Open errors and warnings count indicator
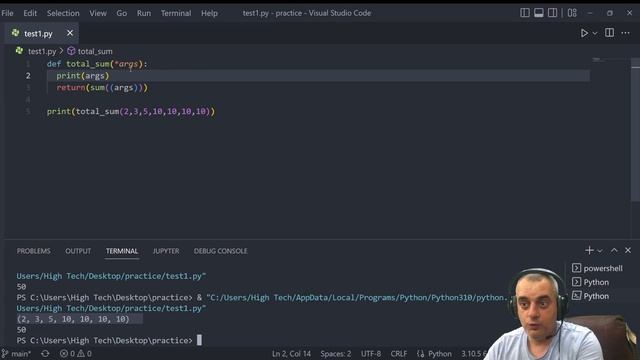 (76, 353)
